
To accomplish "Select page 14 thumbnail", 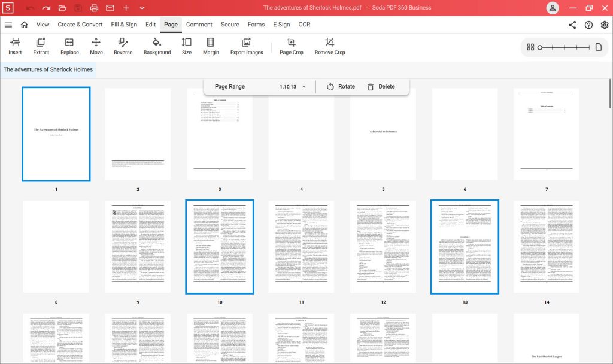I will 547,247.
